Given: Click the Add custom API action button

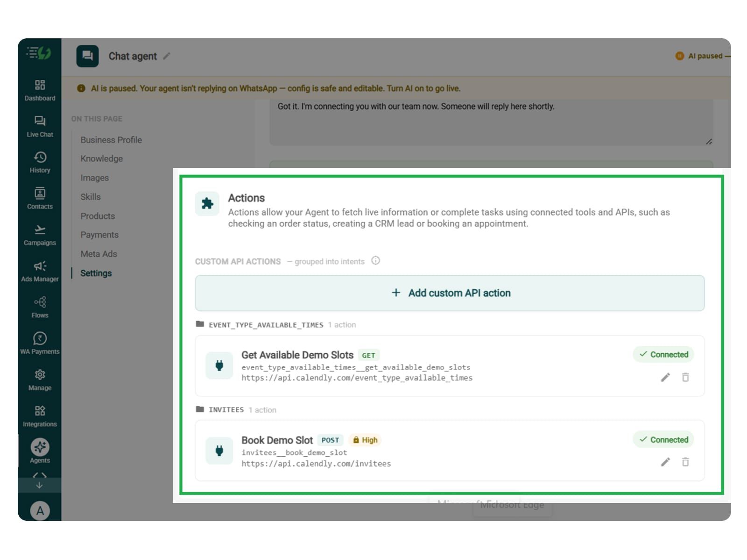Looking at the screenshot, I should (450, 293).
